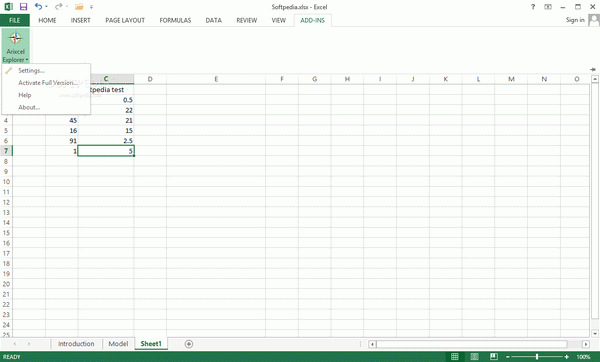The image size is (600, 362).
Task: Open the FORMULAS ribbon tab
Action: point(175,20)
